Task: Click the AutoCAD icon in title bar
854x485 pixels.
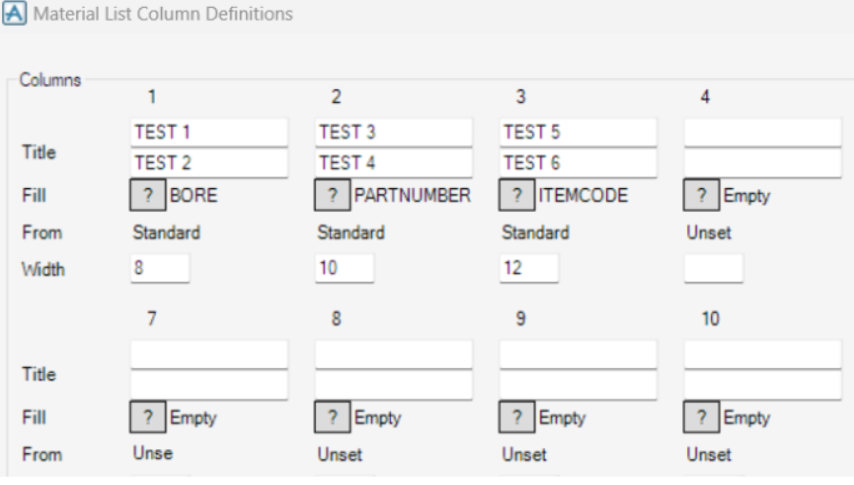Action: click(15, 14)
